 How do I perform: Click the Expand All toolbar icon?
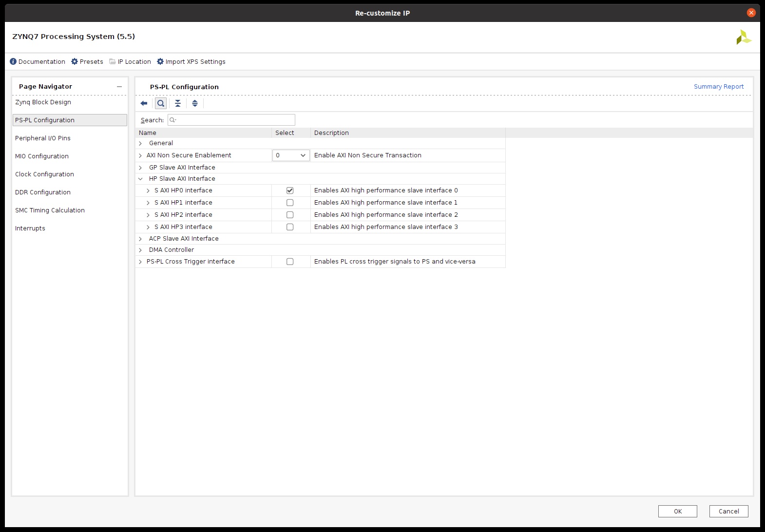tap(195, 103)
